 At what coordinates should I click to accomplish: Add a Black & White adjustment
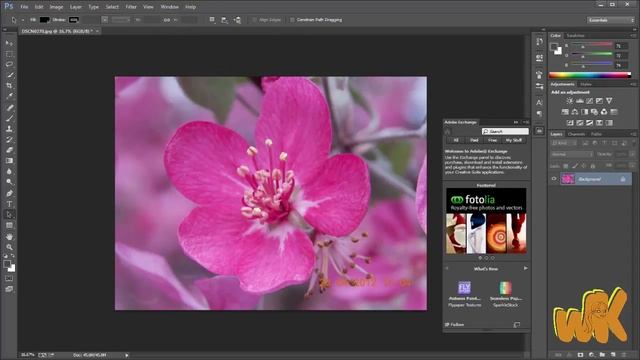[584, 112]
